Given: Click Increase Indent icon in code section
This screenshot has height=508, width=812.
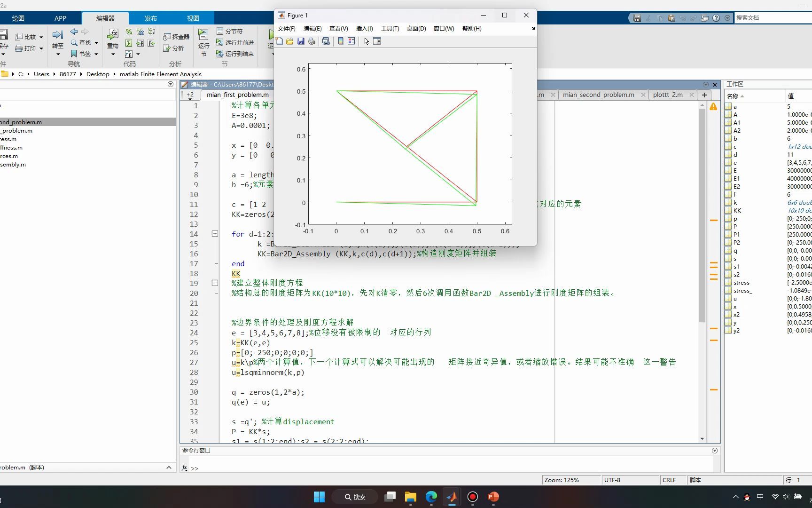Looking at the screenshot, I should [140, 43].
